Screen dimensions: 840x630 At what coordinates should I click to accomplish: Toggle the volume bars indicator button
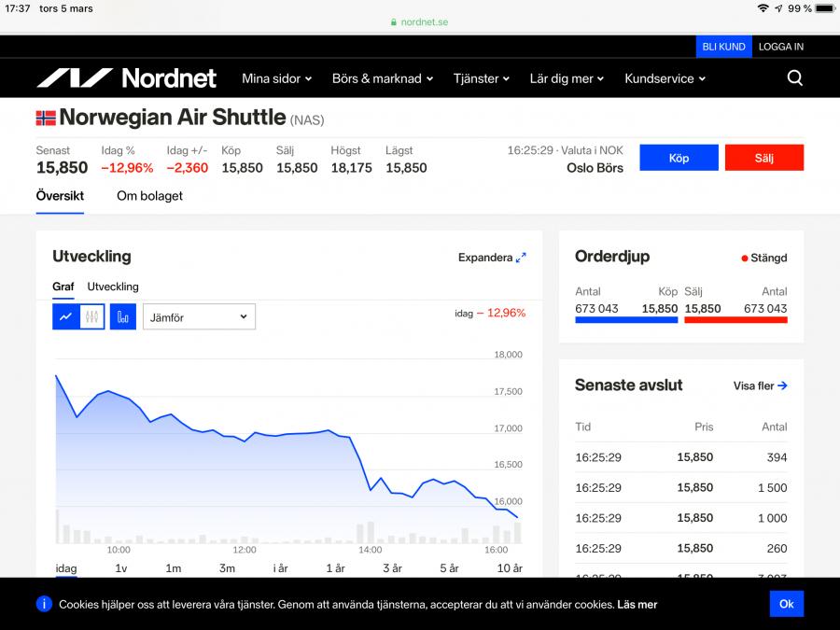click(123, 316)
